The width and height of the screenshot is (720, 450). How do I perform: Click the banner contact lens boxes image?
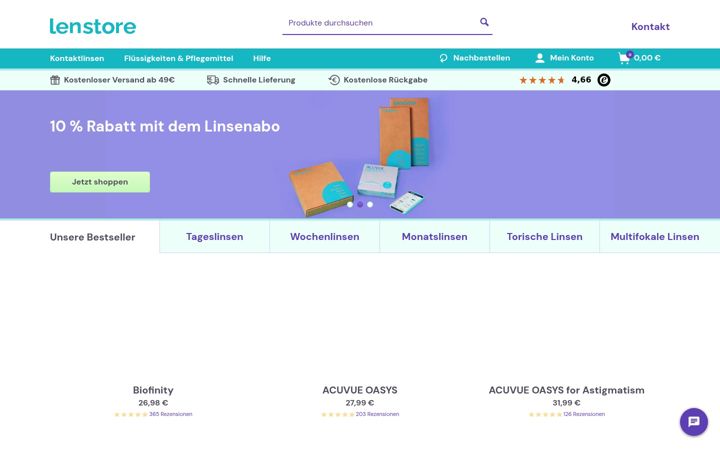coord(360,156)
